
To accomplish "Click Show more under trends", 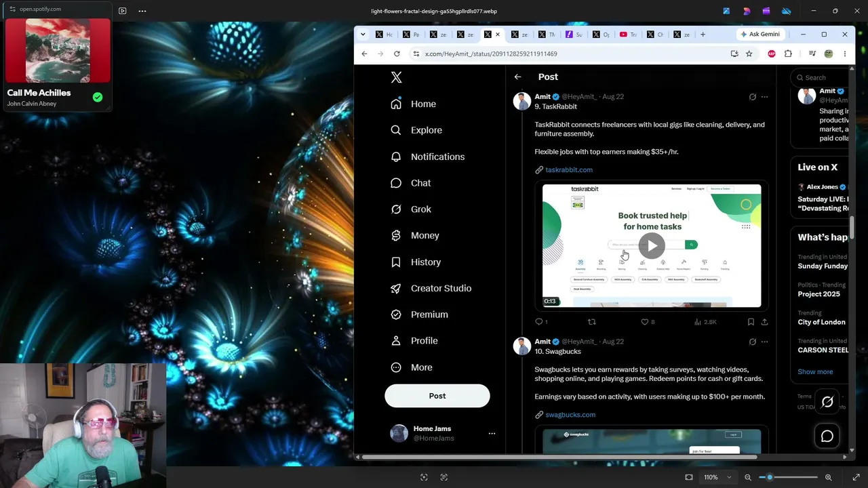I will pos(815,372).
